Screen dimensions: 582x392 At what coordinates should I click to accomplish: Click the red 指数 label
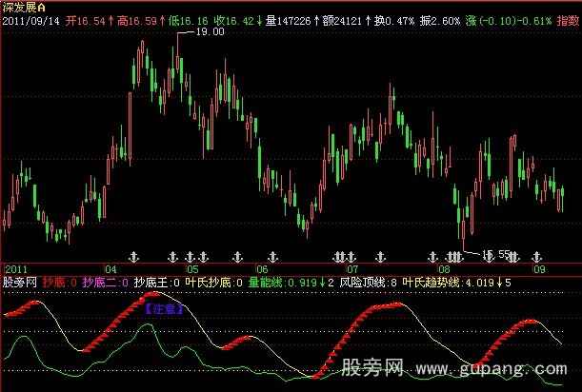click(x=568, y=21)
